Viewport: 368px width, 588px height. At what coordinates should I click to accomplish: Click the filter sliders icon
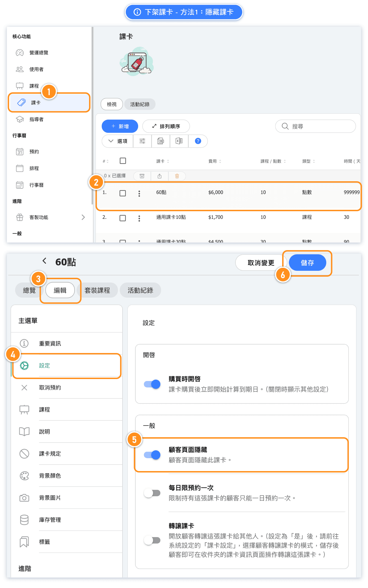point(142,141)
